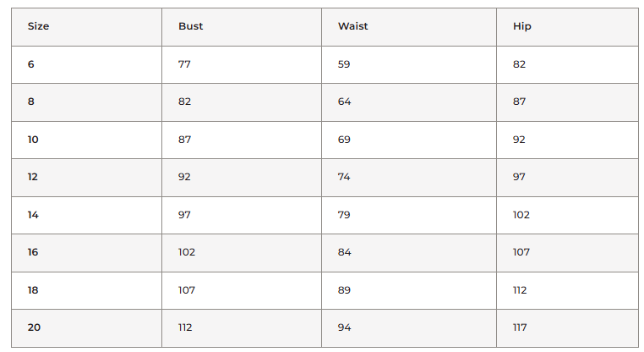Select the size 6 row label
Viewport: 644px width, 352px height.
(x=31, y=64)
